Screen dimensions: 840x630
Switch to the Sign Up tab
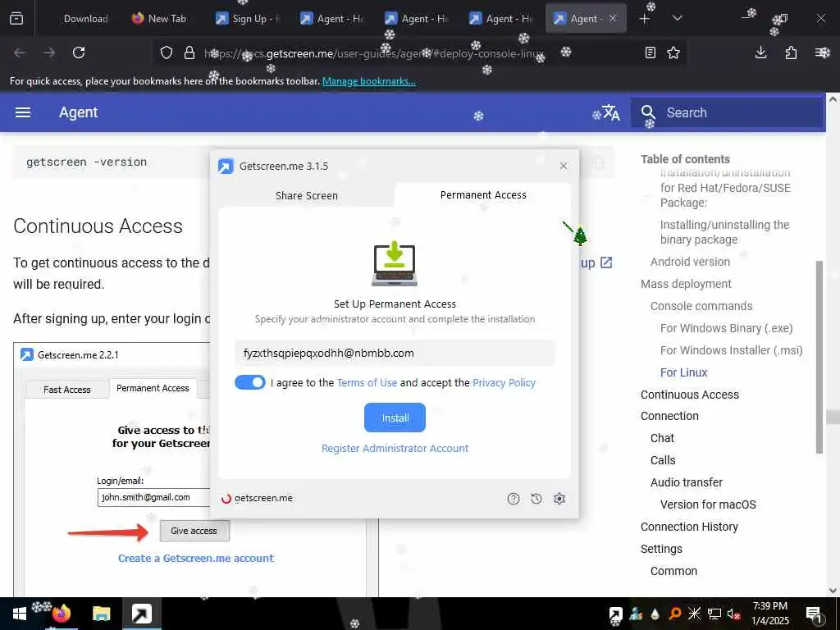pos(248,18)
